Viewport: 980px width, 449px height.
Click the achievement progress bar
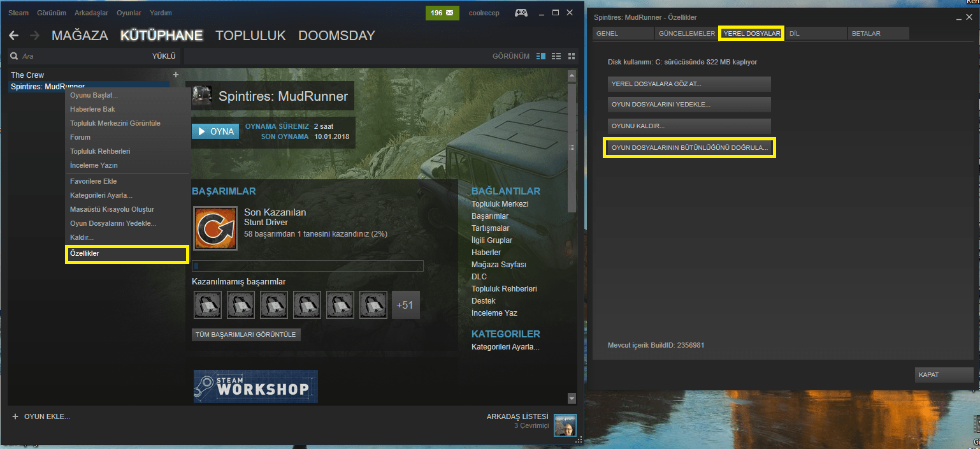[308, 266]
